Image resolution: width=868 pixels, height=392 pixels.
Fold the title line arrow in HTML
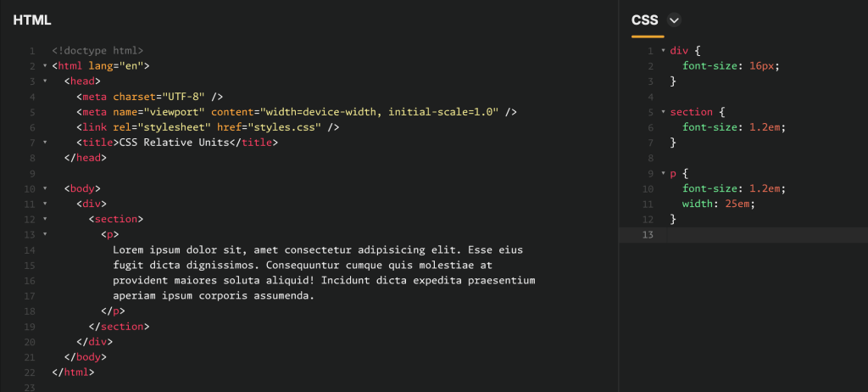44,143
